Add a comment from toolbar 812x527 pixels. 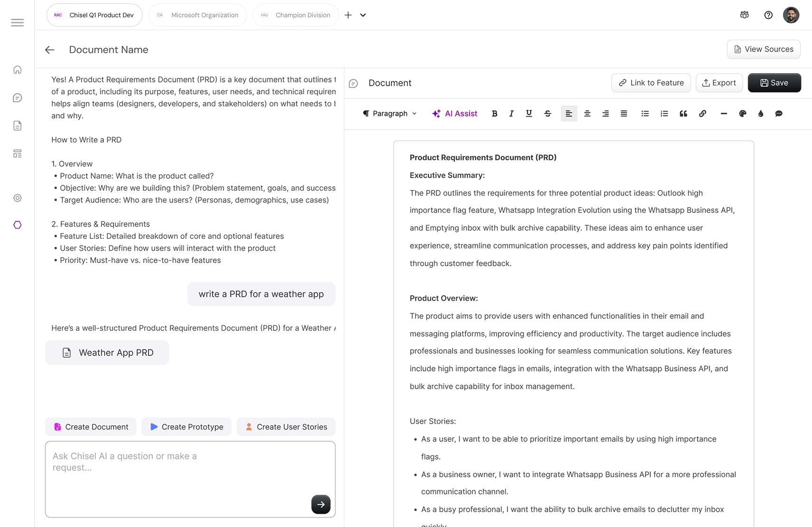click(x=779, y=113)
